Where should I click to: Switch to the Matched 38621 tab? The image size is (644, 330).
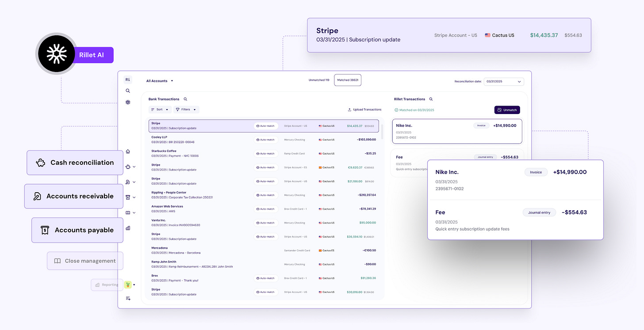tap(348, 80)
